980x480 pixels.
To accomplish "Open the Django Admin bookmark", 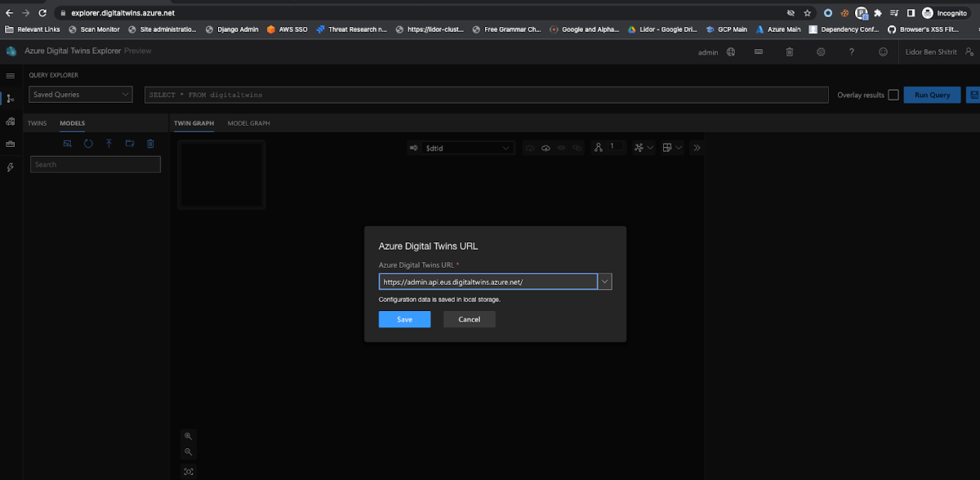I will (232, 29).
